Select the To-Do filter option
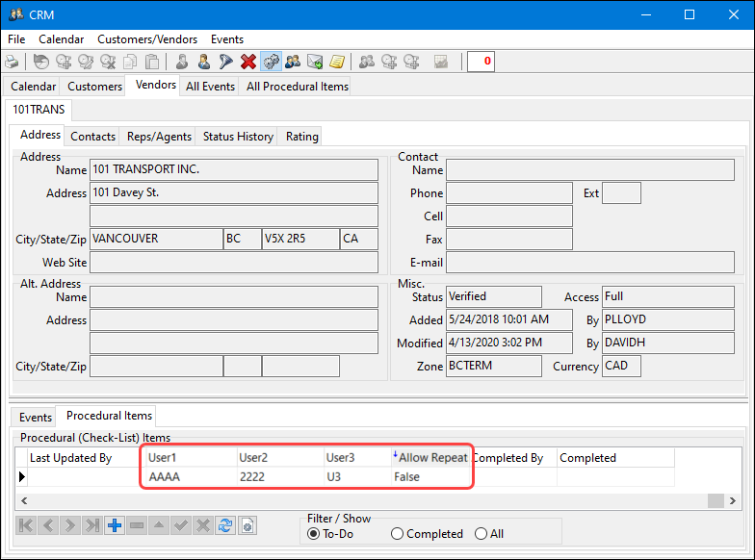 tap(313, 534)
